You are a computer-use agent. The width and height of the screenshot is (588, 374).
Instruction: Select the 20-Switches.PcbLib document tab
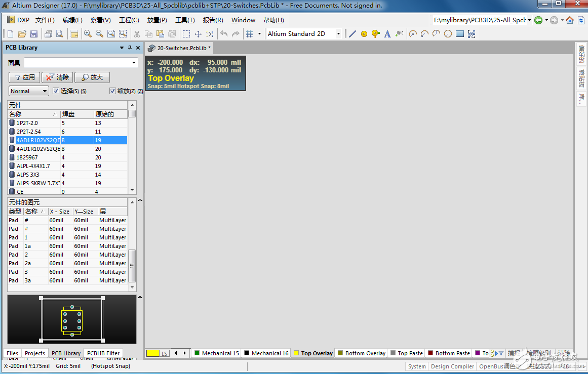pyautogui.click(x=180, y=48)
